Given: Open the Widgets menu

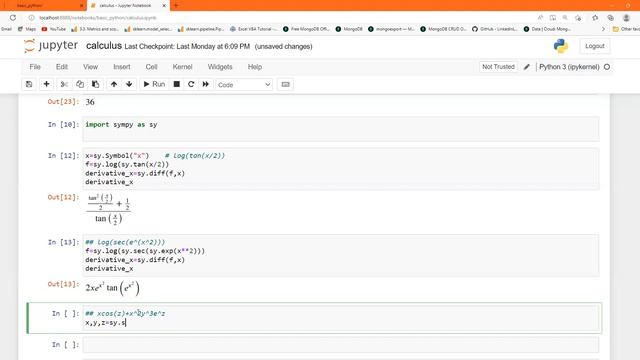Looking at the screenshot, I should click(220, 67).
